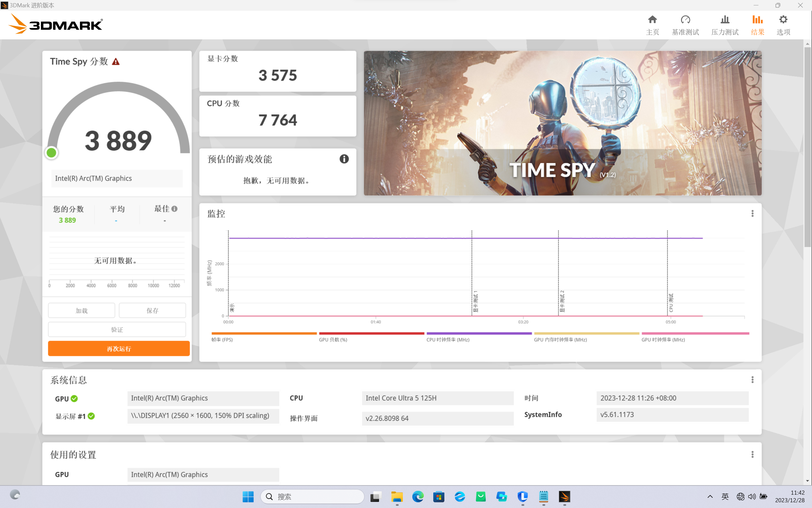Screen dimensions: 812x508
Task: Toggle the GPU 负载 (%) red legend
Action: click(x=371, y=337)
